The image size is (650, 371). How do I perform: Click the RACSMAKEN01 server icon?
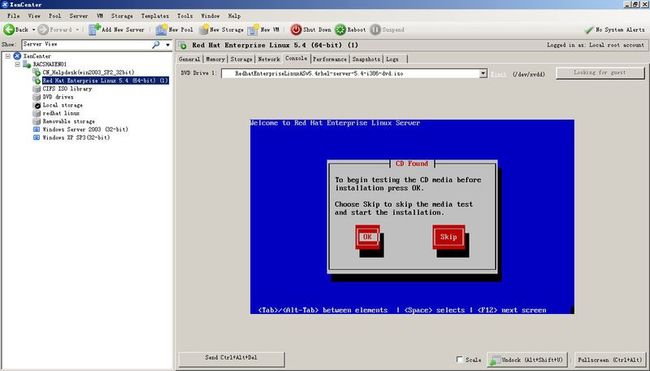[x=27, y=64]
